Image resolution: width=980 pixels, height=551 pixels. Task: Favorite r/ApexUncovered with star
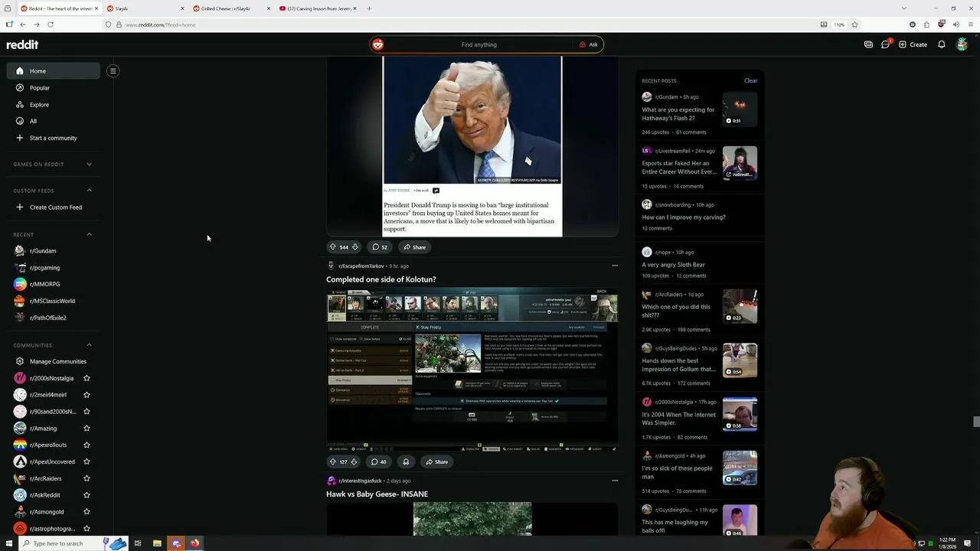(x=87, y=461)
